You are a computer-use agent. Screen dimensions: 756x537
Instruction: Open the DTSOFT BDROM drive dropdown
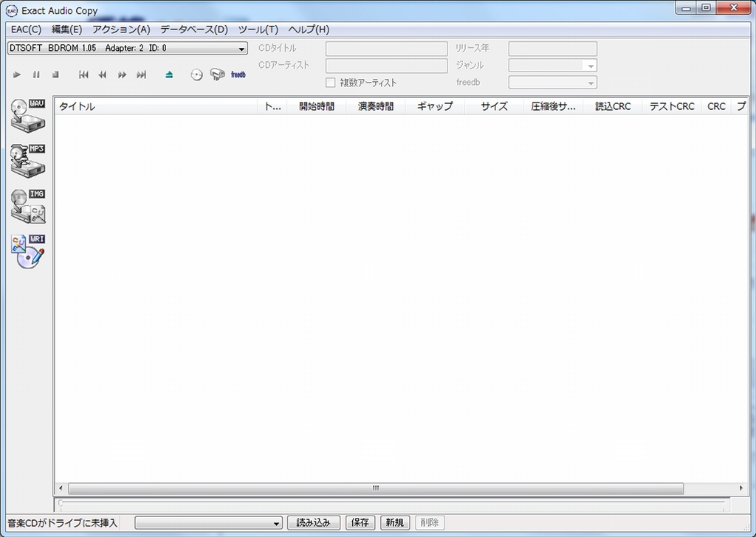pyautogui.click(x=128, y=48)
